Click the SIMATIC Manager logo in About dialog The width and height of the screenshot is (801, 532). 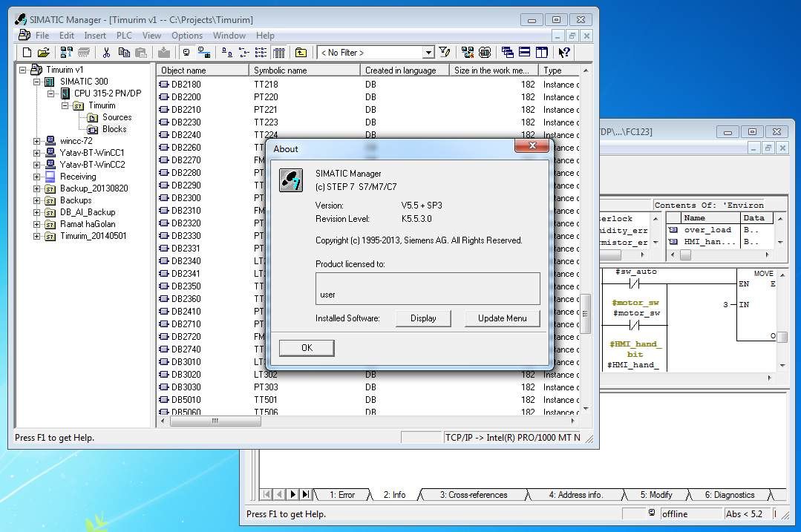click(291, 180)
